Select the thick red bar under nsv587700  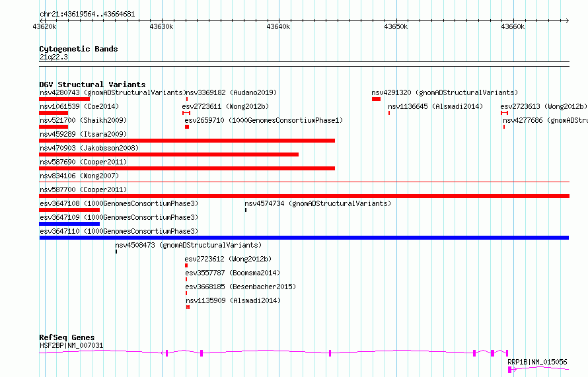304,196
